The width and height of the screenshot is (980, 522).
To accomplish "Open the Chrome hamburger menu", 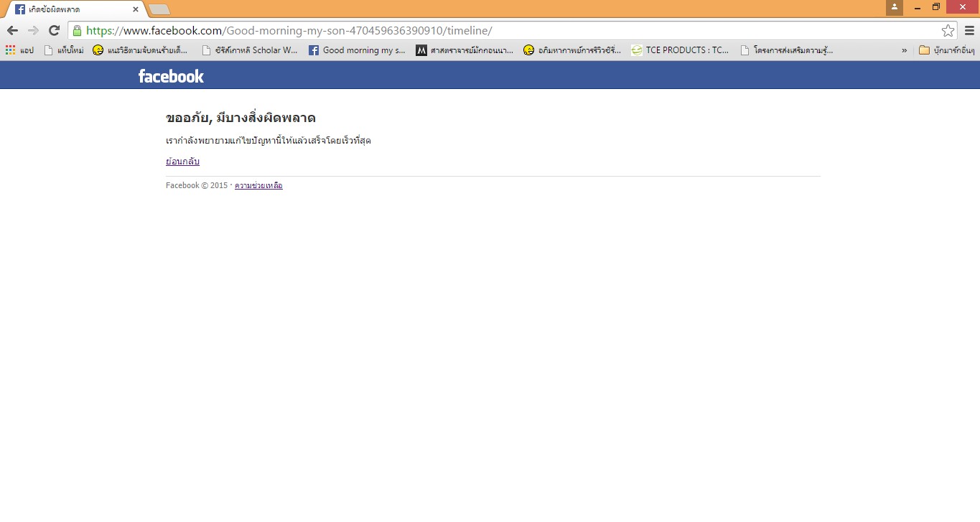I will [x=969, y=30].
